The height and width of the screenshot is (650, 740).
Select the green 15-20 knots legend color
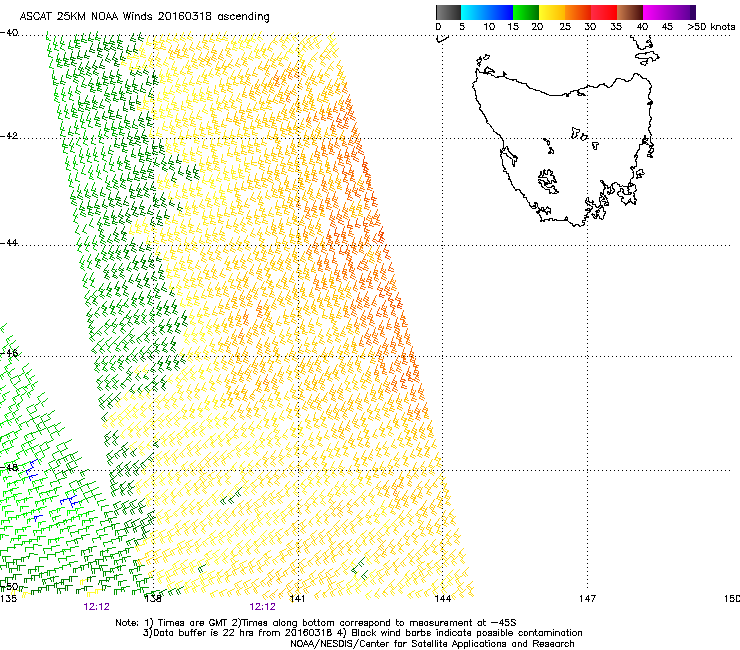pos(526,12)
